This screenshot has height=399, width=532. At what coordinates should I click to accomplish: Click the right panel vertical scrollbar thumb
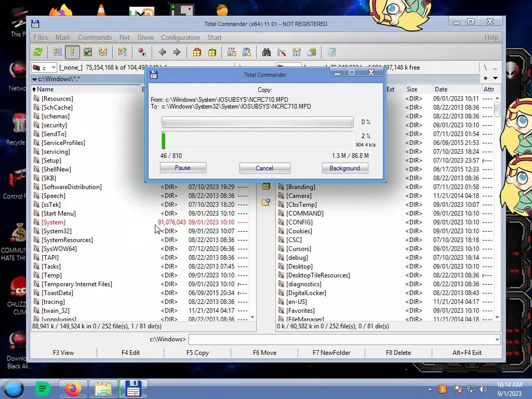[497, 109]
